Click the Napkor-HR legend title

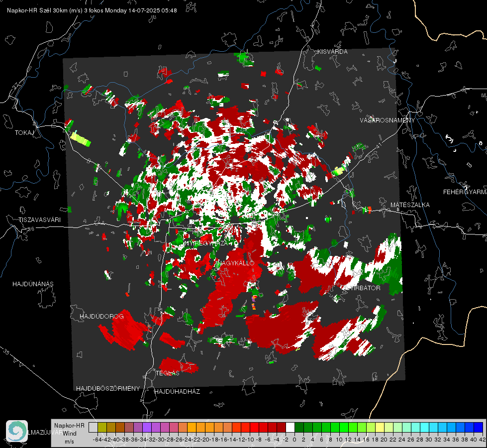pyautogui.click(x=69, y=426)
